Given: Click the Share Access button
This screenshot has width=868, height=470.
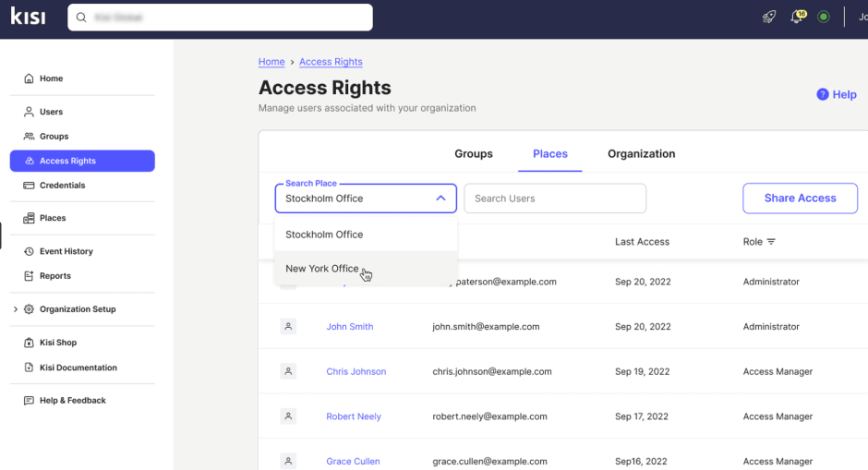Looking at the screenshot, I should [x=800, y=199].
